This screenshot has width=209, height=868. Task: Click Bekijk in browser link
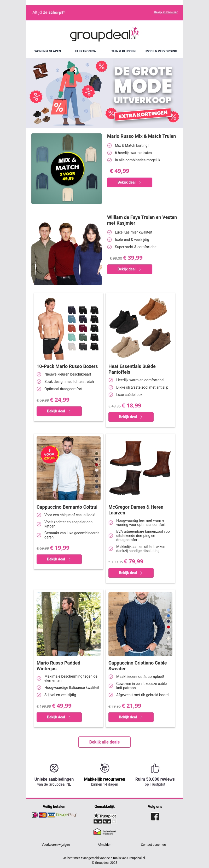click(x=166, y=12)
